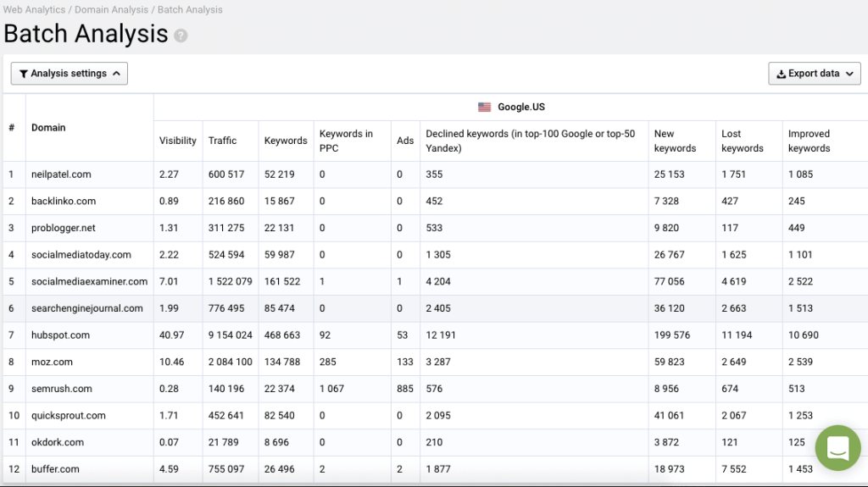Click the Batch Analysis page heading
Screen dimensions: 868x487
pos(86,34)
